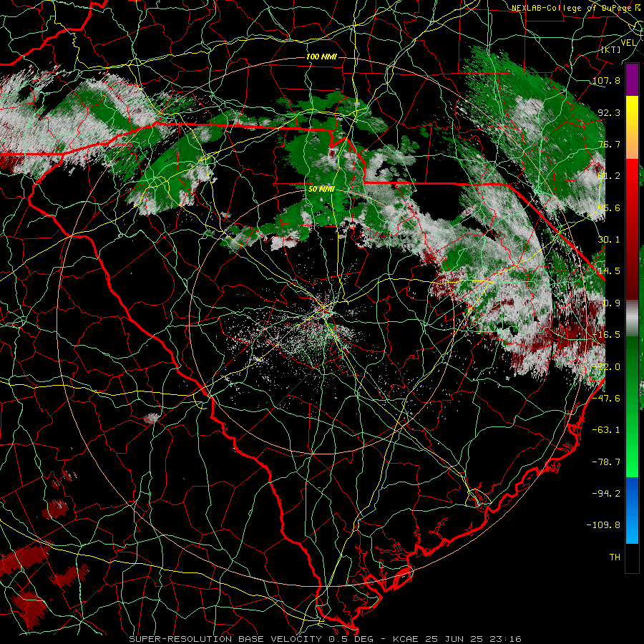
Task: Click the -0.9 scale value
Action: pos(609,303)
